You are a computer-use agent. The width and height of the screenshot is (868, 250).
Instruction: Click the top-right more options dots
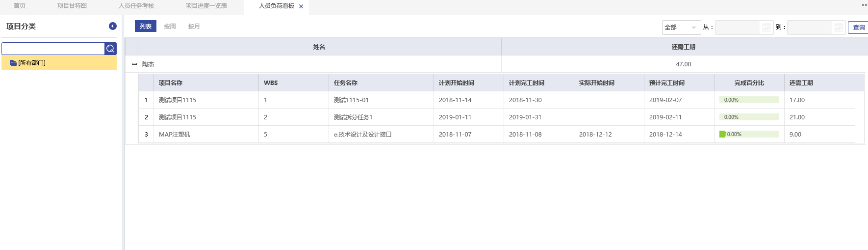pos(864,5)
